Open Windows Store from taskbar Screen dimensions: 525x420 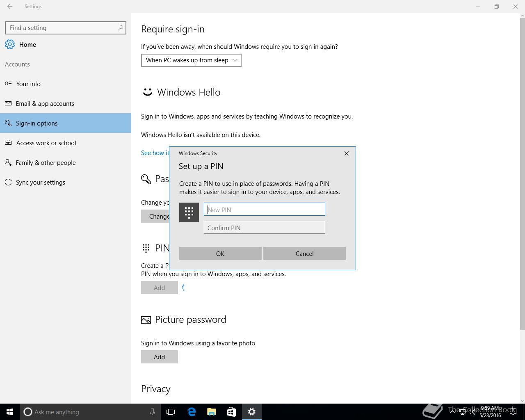click(x=232, y=412)
